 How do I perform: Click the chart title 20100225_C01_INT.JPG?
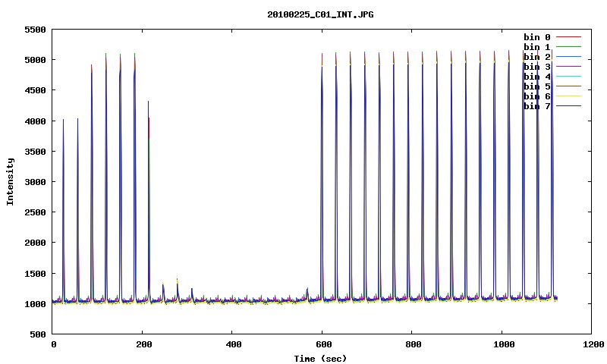[x=320, y=14]
